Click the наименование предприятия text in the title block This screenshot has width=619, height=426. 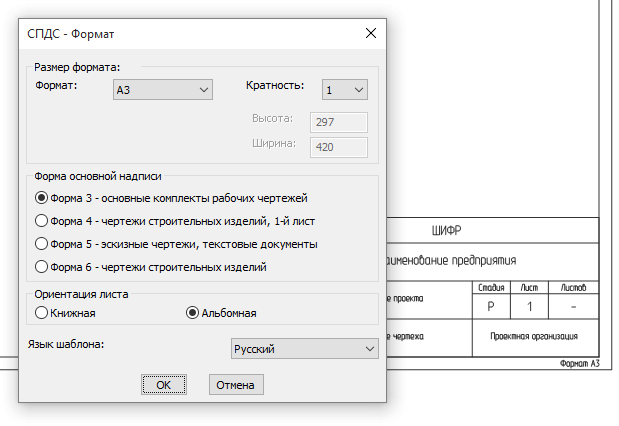[x=451, y=261]
